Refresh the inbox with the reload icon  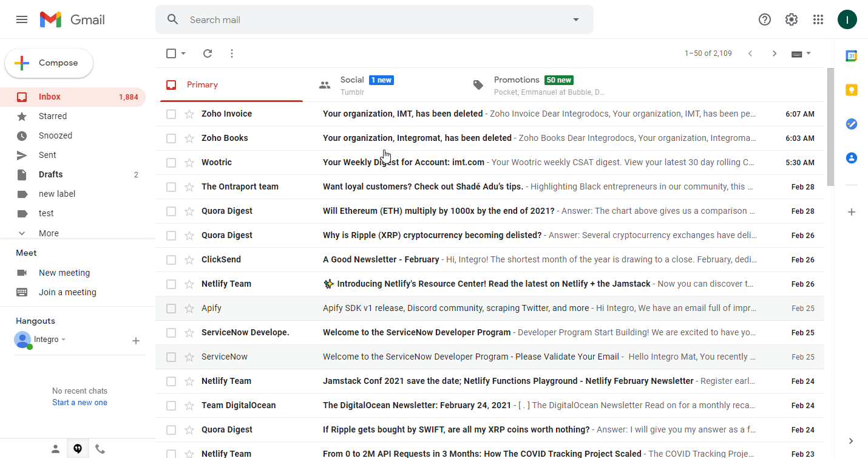tap(208, 53)
